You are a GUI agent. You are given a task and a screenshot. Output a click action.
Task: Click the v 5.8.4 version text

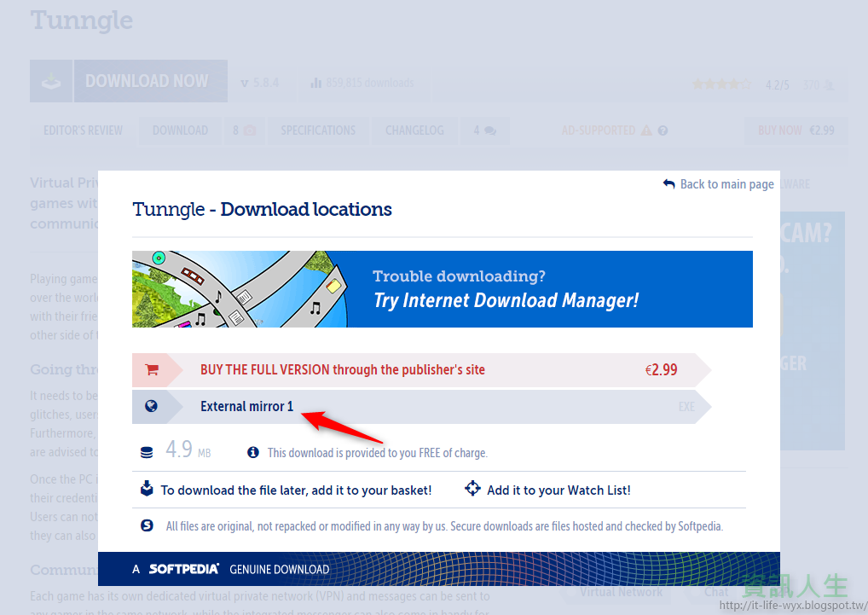[259, 83]
